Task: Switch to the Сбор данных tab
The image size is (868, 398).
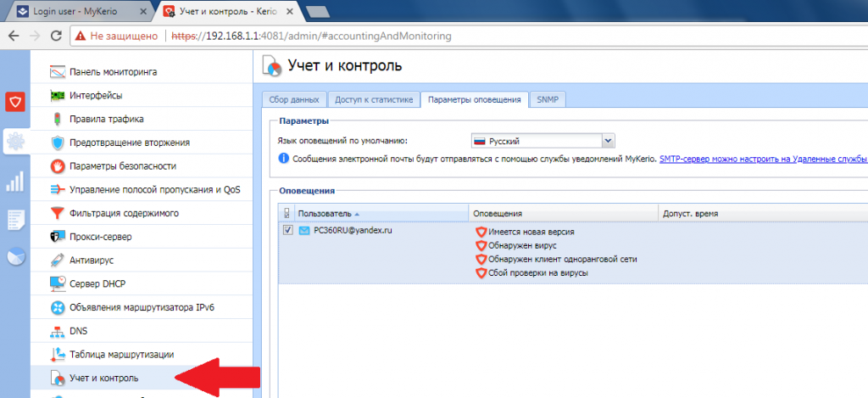Action: coord(294,100)
